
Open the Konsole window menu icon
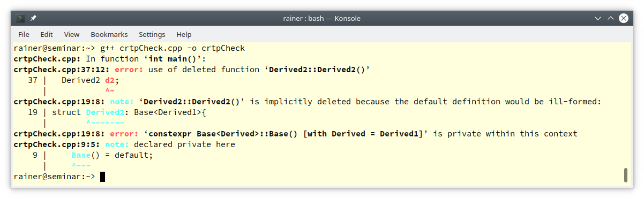coord(20,18)
